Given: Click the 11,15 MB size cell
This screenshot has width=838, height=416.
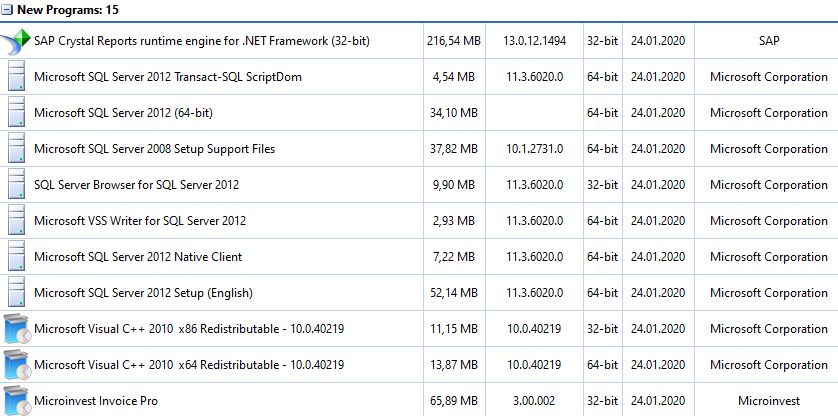Looking at the screenshot, I should (454, 328).
